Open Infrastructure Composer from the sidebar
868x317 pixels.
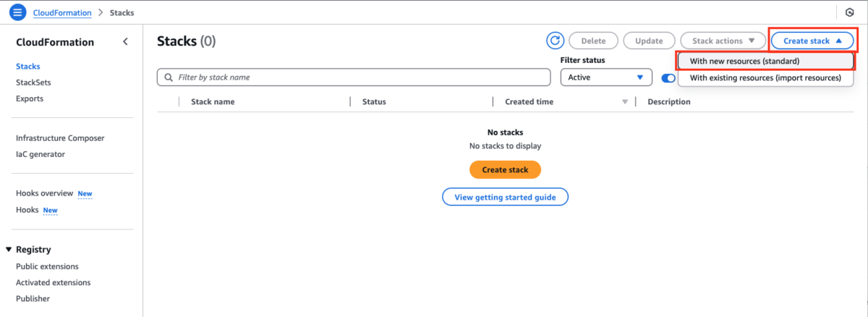tap(60, 138)
